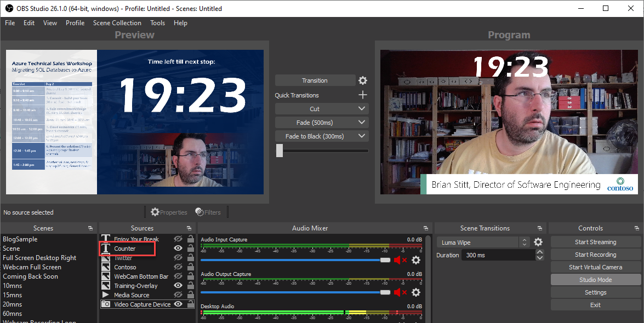Open the Tools menu

pos(157,23)
